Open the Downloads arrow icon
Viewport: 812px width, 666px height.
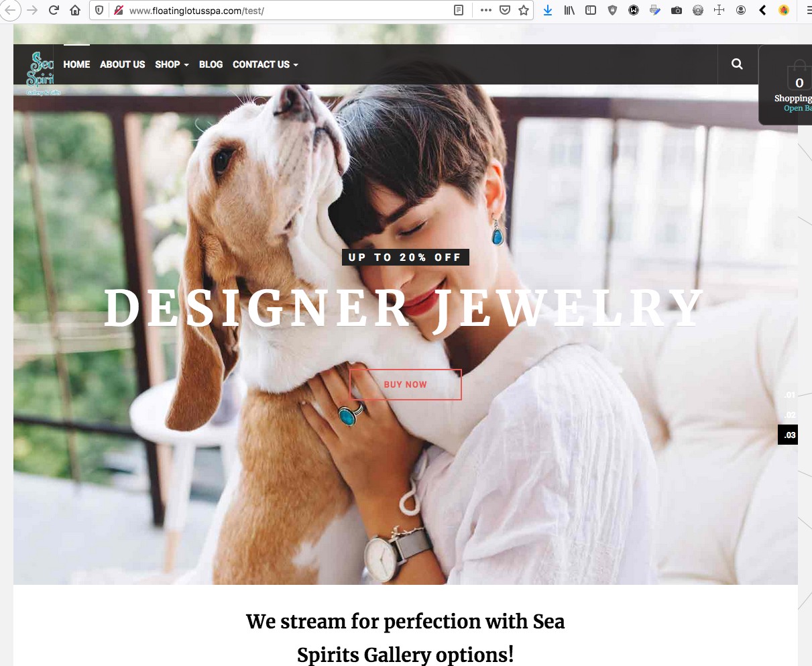[548, 10]
